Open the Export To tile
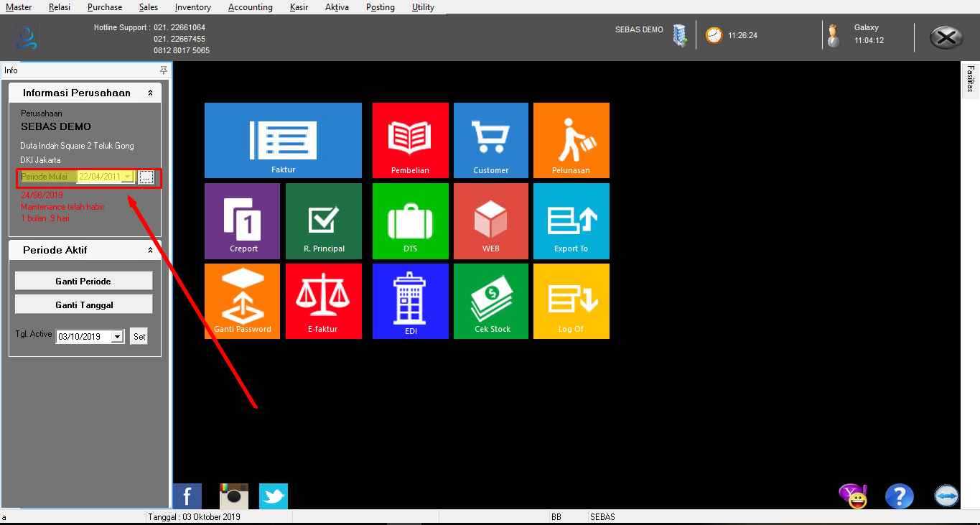This screenshot has height=525, width=980. [x=571, y=220]
